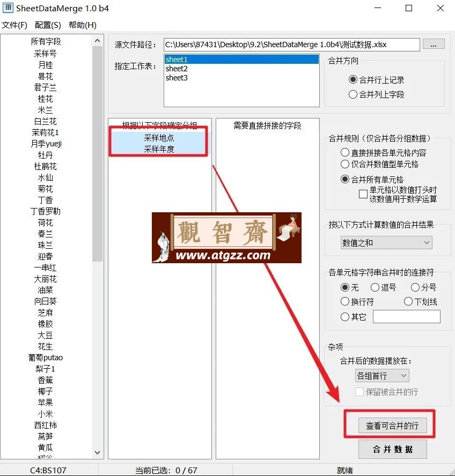Click field list scroll up arrow
Viewport: 455px width, 476px height.
click(x=97, y=41)
